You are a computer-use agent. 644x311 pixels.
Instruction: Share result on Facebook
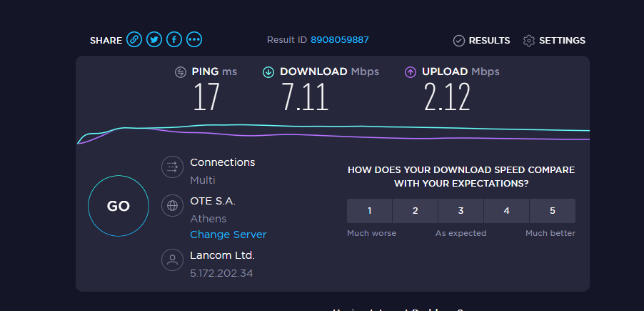click(174, 39)
